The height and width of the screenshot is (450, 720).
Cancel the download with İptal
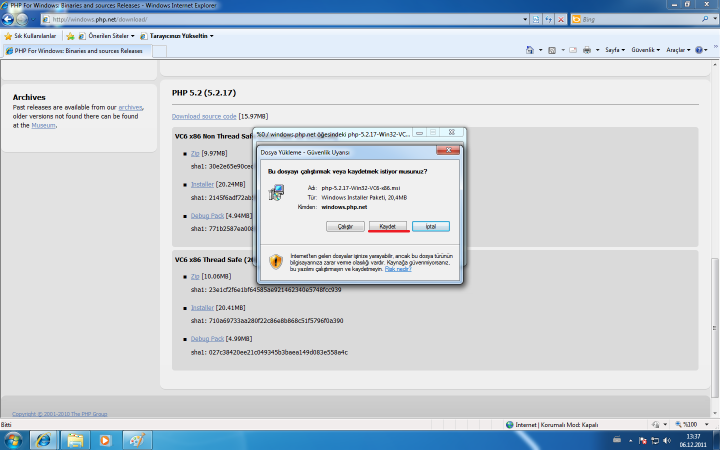[x=431, y=227]
